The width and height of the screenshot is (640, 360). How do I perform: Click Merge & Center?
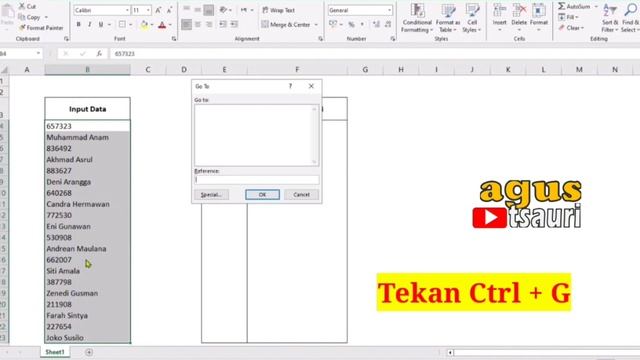pyautogui.click(x=286, y=24)
